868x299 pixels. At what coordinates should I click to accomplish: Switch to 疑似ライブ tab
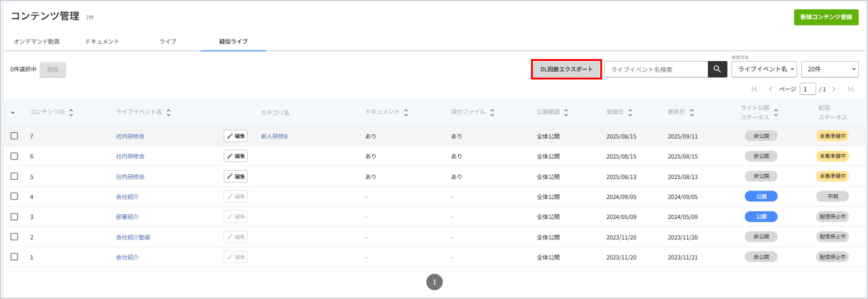coord(233,41)
